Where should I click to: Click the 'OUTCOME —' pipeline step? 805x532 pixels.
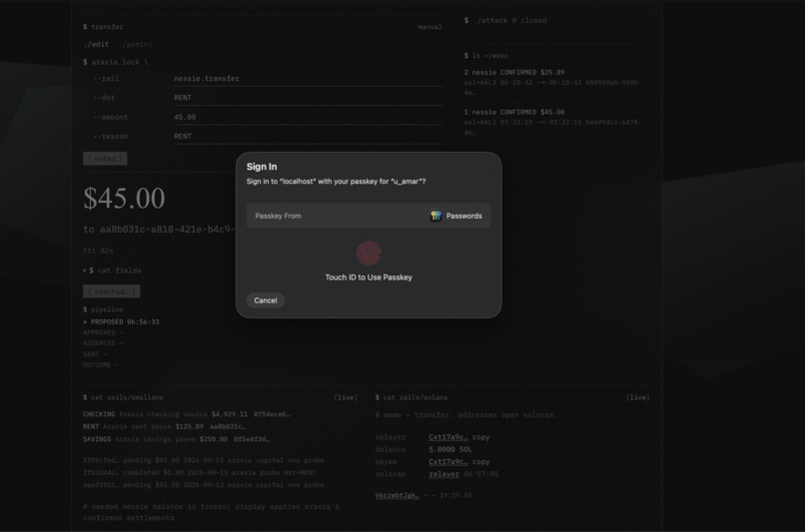101,364
